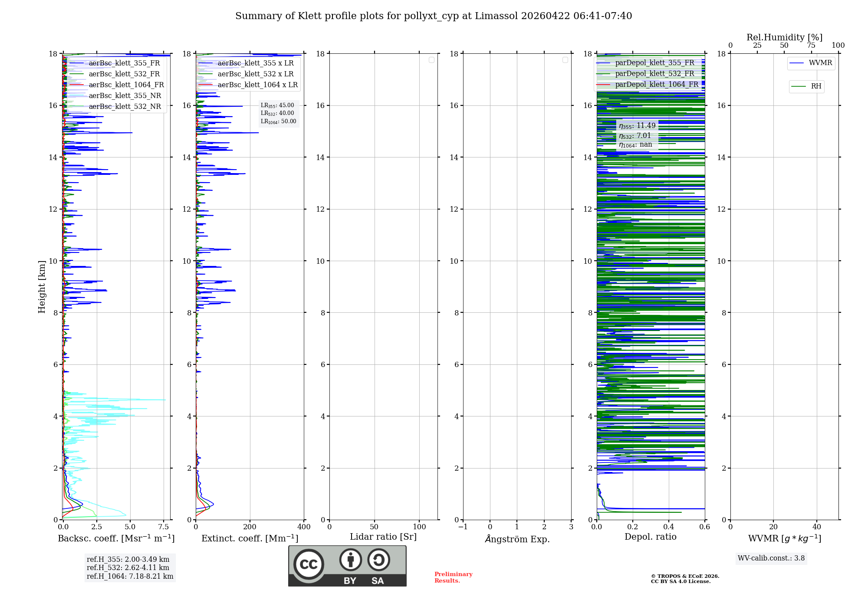Click the empty legend box in Ångström plot

coord(565,60)
